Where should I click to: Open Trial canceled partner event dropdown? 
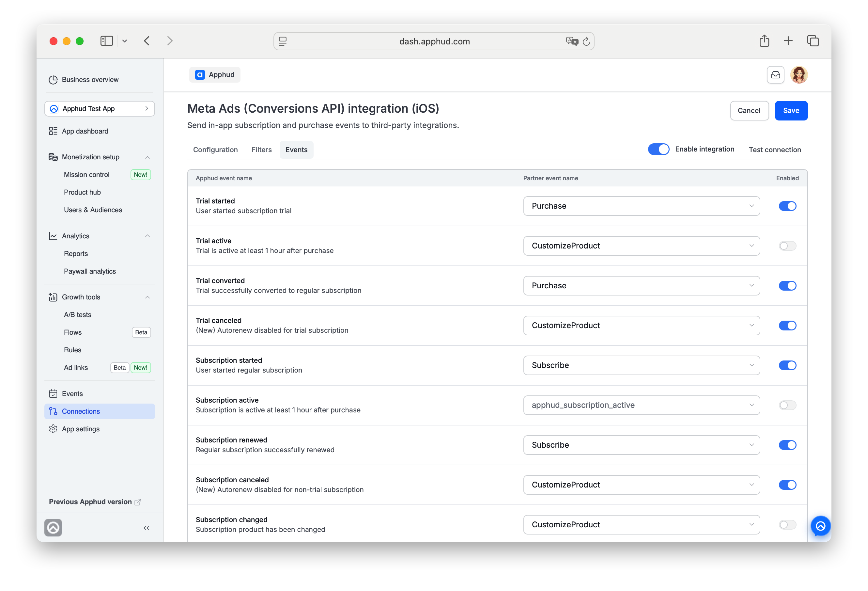click(641, 326)
